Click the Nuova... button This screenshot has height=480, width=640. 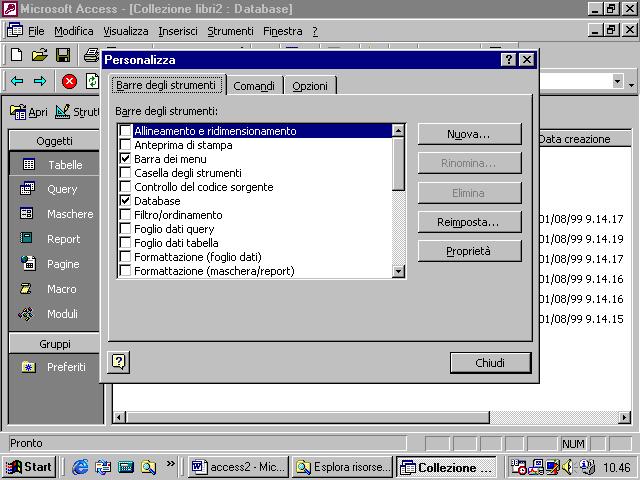click(x=469, y=134)
